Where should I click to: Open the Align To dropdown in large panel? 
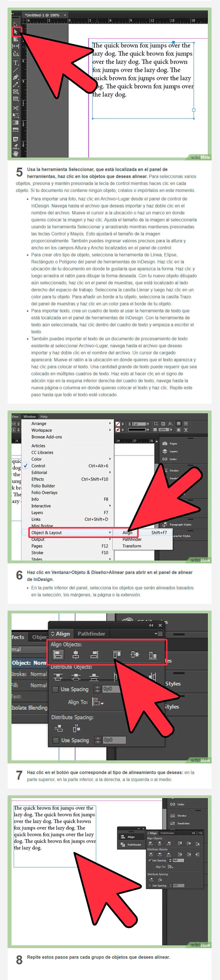click(98, 702)
